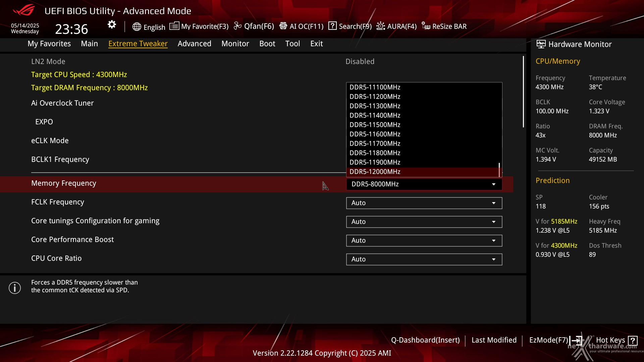Open My Favorite list icon
Screen dimensions: 644x362
(174, 26)
